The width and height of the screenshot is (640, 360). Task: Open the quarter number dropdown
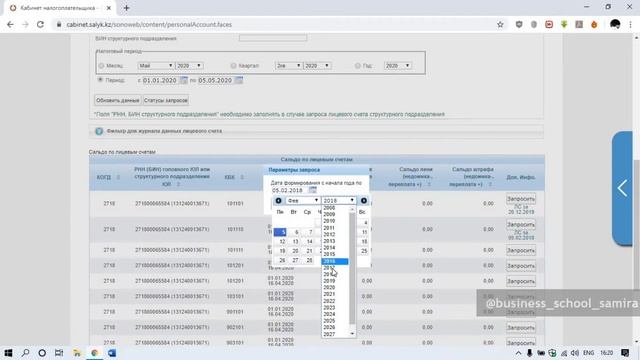288,66
